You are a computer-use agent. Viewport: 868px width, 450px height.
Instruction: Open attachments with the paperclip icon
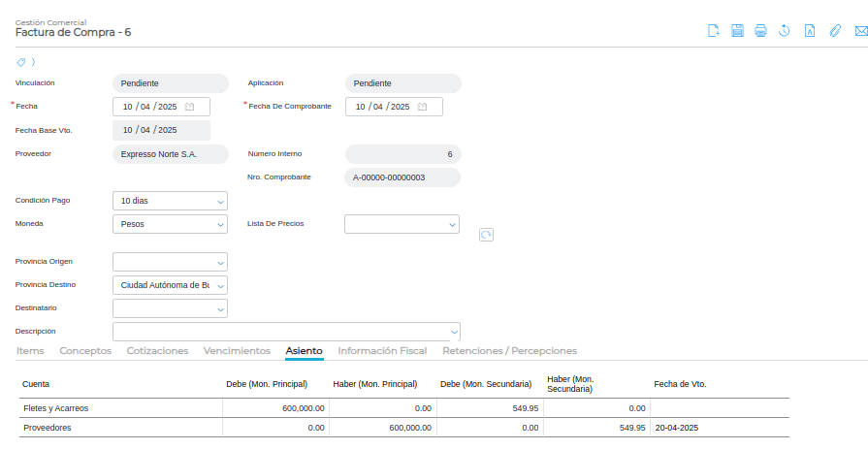tap(834, 31)
